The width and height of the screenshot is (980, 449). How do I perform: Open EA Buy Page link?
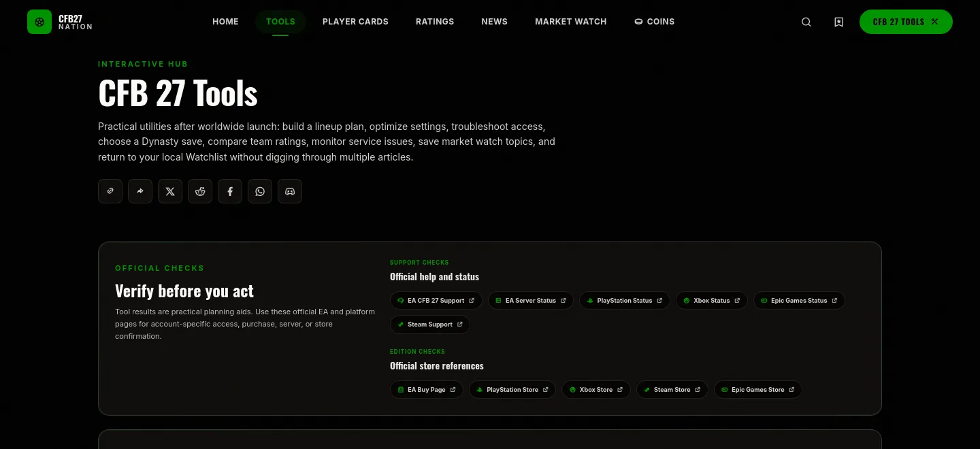[427, 390]
